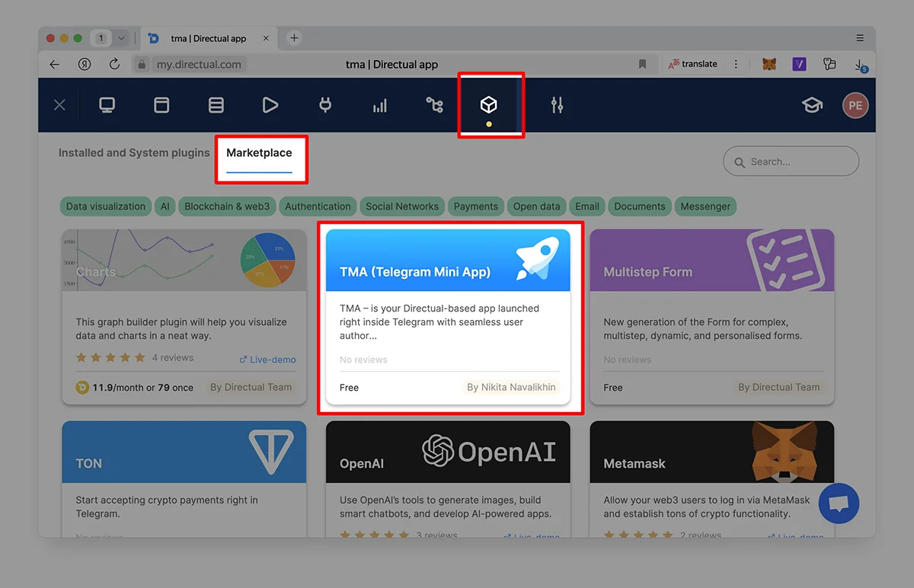Screen dimensions: 914x588
Task: Filter by AI tag
Action: point(165,206)
